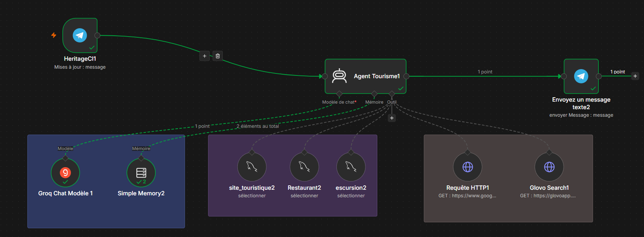
Task: Click the Requête HTTP1 label
Action: pyautogui.click(x=468, y=188)
